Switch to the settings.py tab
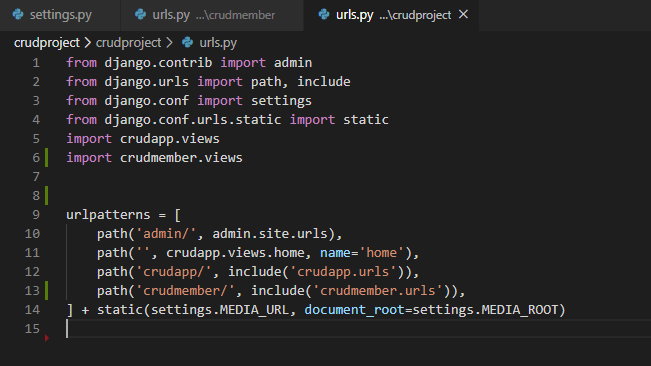This screenshot has height=366, width=651. (60, 15)
